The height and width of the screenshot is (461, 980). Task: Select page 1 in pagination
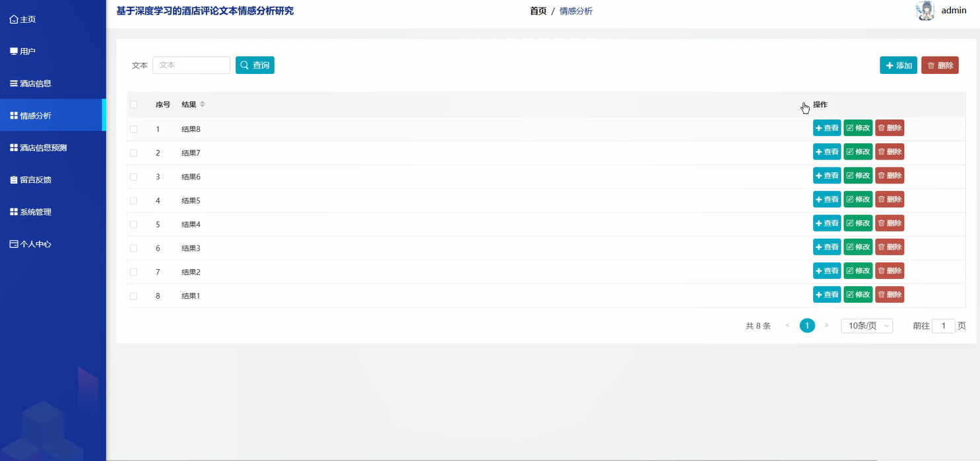807,326
